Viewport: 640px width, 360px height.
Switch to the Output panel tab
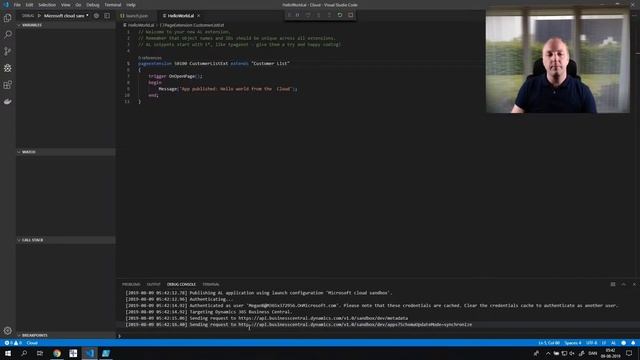pyautogui.click(x=153, y=284)
